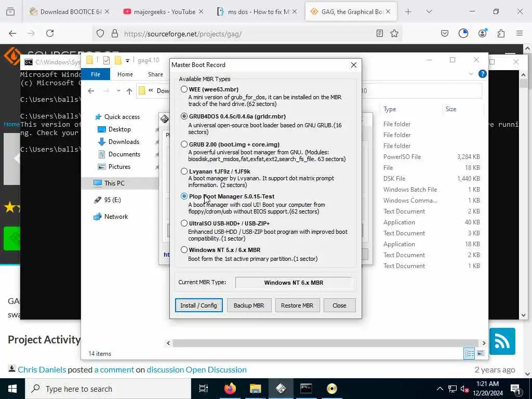Select This PC in navigation pane

109,183
